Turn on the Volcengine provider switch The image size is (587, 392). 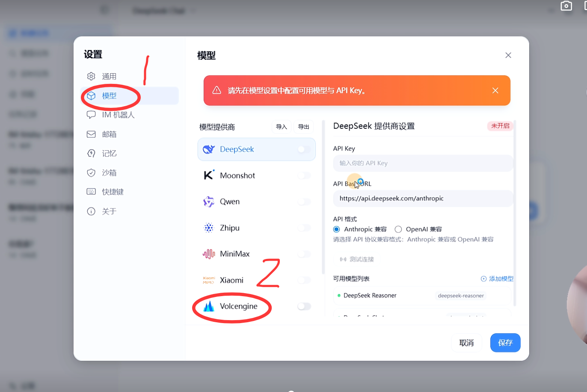point(304,306)
